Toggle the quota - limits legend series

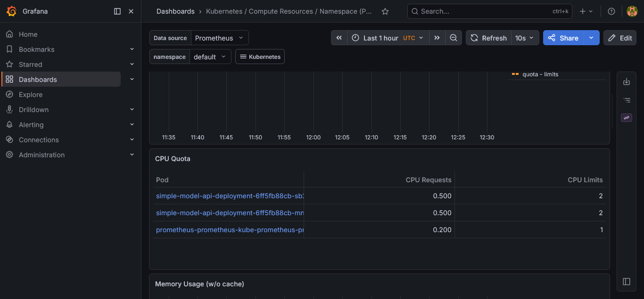(x=540, y=74)
